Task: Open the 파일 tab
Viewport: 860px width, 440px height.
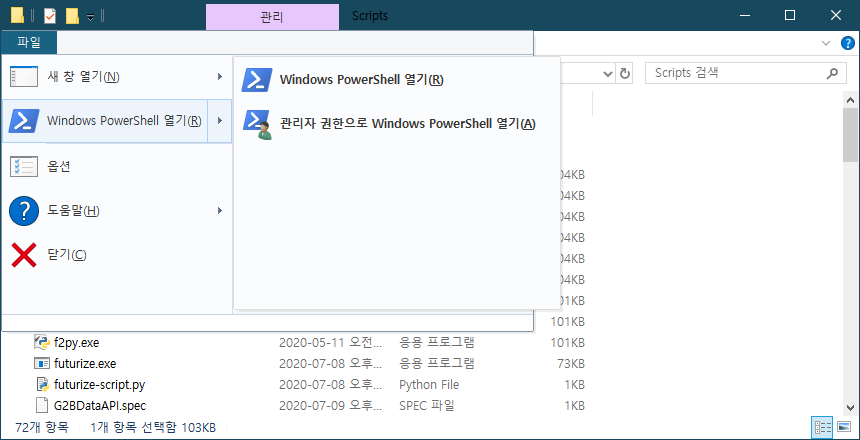Action: pyautogui.click(x=29, y=42)
